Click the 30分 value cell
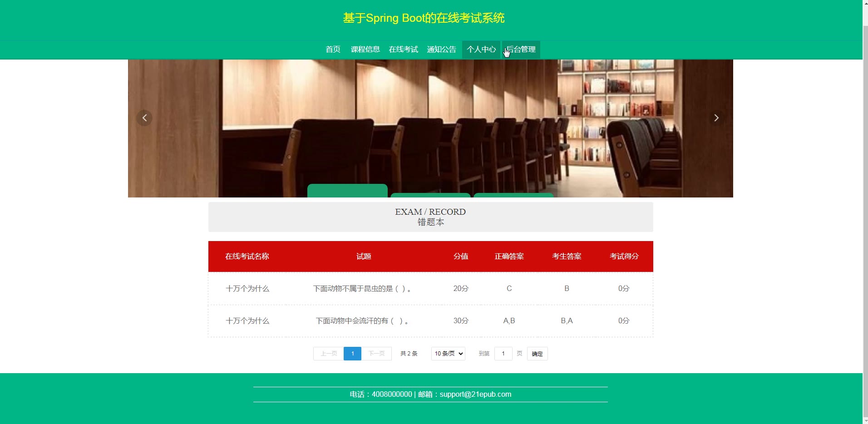The image size is (868, 424). coord(461,321)
